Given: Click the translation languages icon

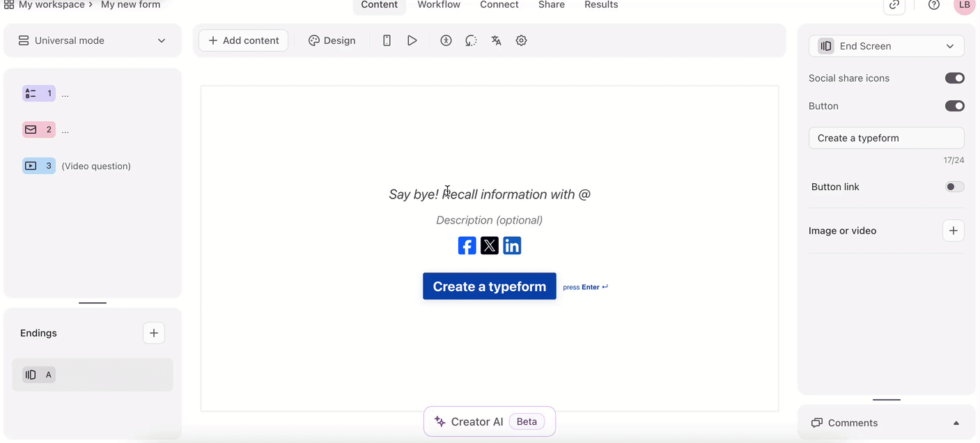Looking at the screenshot, I should [496, 40].
